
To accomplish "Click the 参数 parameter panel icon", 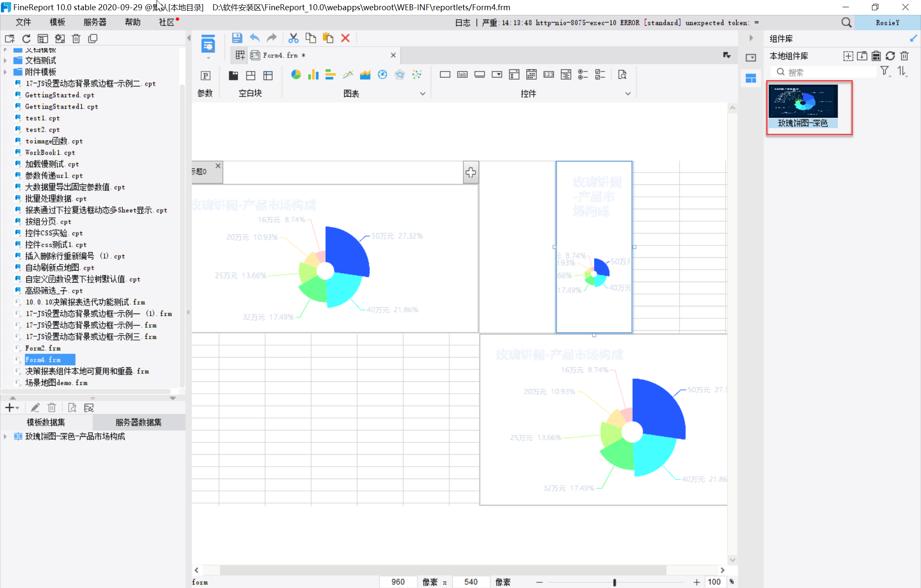I will click(206, 76).
